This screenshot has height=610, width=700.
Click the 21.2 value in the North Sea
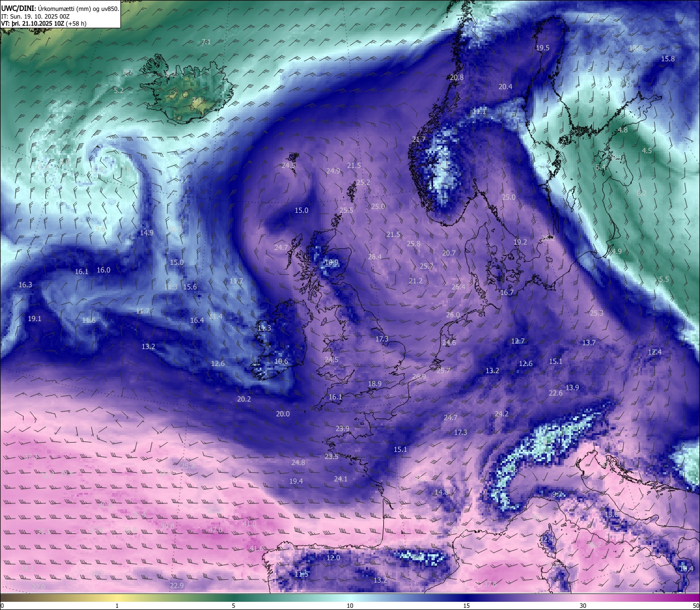click(x=416, y=281)
